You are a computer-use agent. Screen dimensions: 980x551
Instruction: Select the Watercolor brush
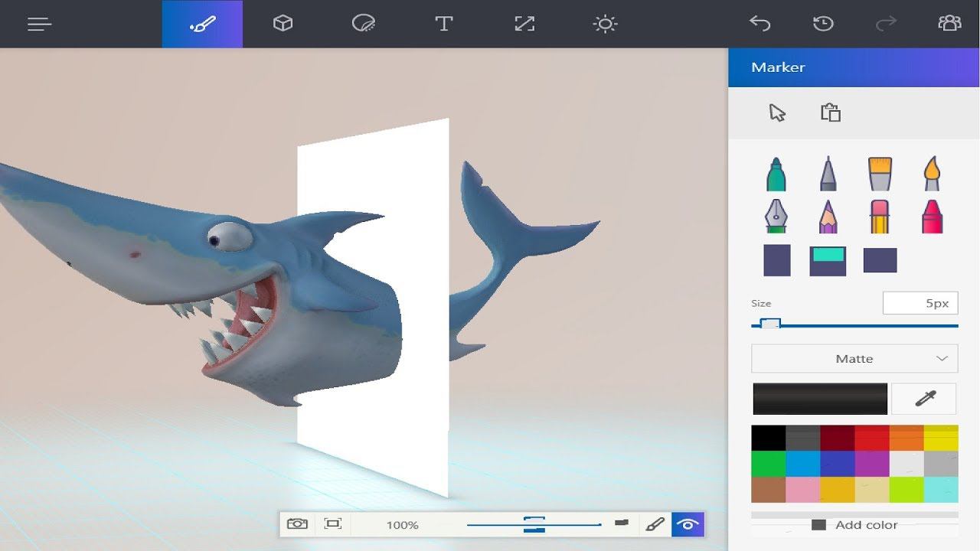931,174
